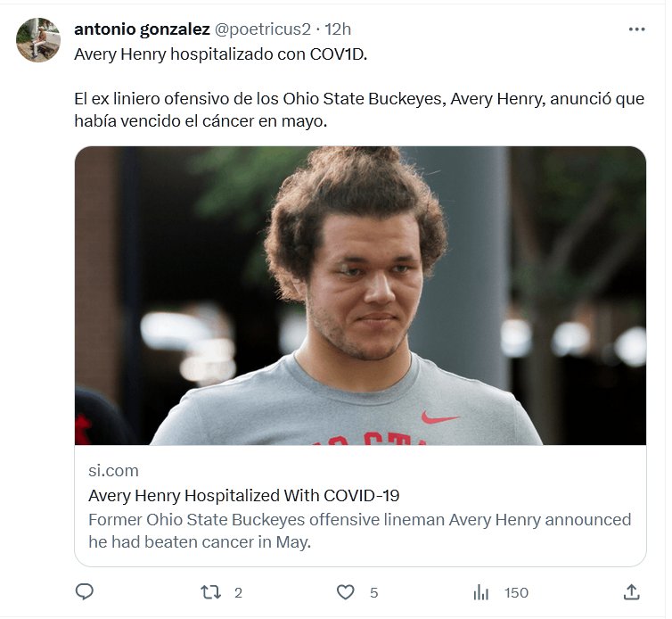Open the antonio gonzalez display name link

[x=142, y=29]
